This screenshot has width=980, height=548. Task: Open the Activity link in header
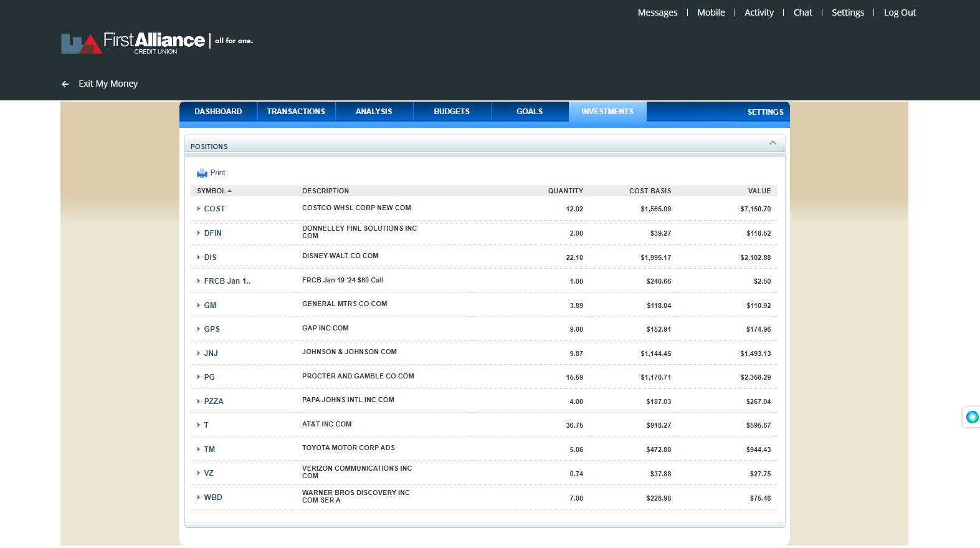759,12
